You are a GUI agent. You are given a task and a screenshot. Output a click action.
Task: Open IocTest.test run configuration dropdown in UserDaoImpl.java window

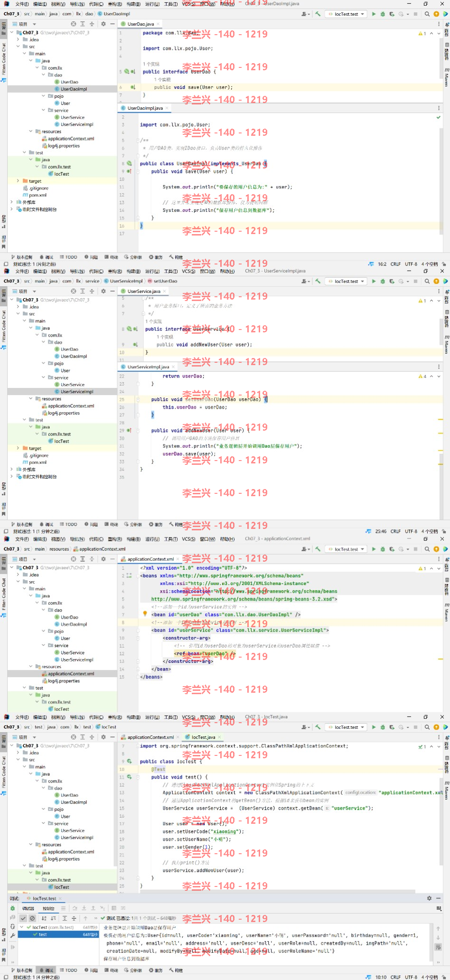(346, 14)
